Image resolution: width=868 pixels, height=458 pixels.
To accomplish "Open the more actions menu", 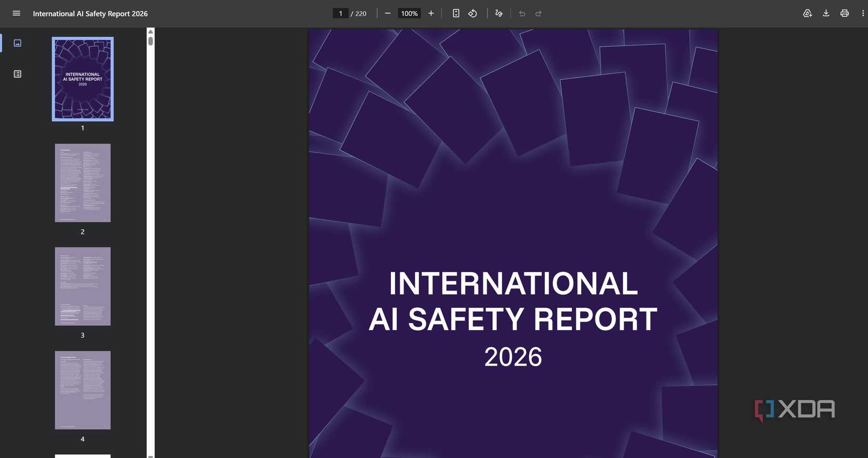I will coord(863,14).
